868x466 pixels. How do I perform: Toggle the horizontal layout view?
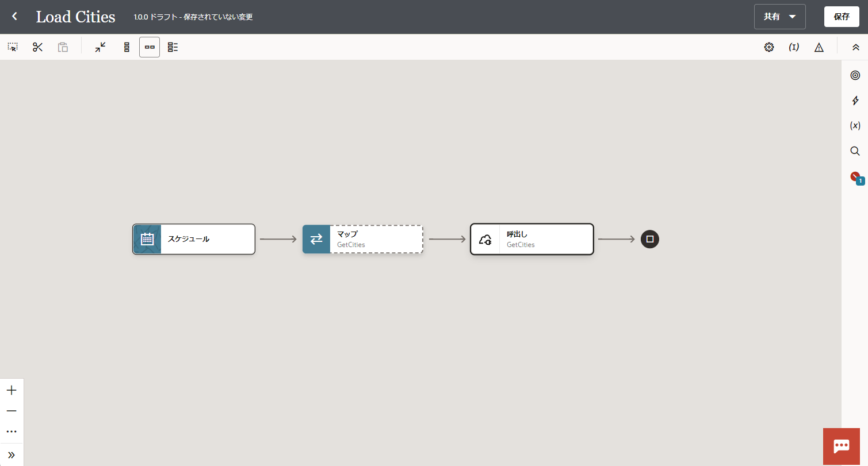tap(150, 47)
